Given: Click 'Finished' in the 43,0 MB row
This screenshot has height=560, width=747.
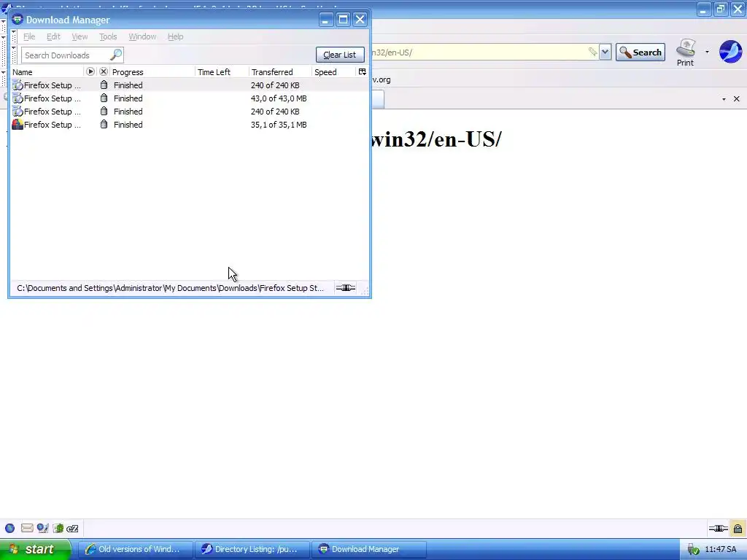Looking at the screenshot, I should pyautogui.click(x=128, y=98).
